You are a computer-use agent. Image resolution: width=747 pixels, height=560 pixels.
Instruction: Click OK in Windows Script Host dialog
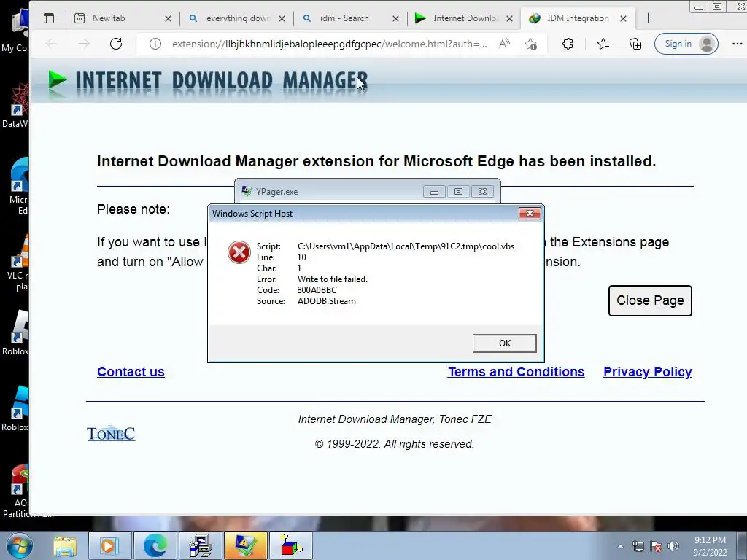[505, 343]
